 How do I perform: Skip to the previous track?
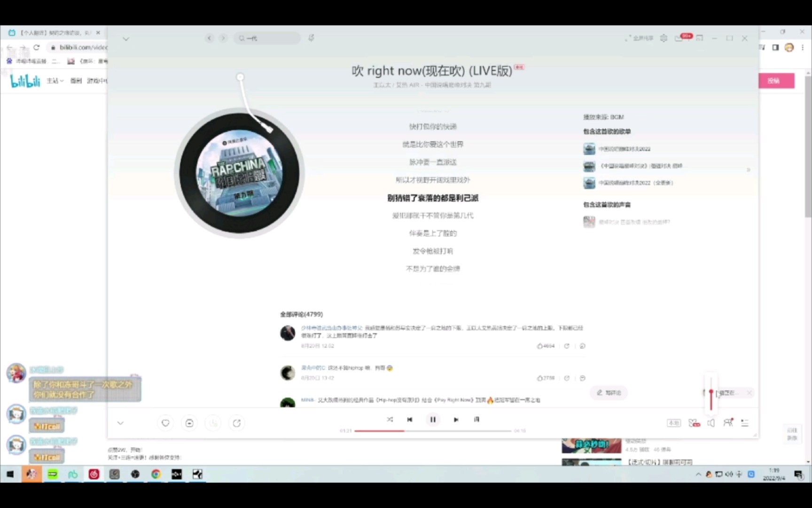tap(410, 420)
